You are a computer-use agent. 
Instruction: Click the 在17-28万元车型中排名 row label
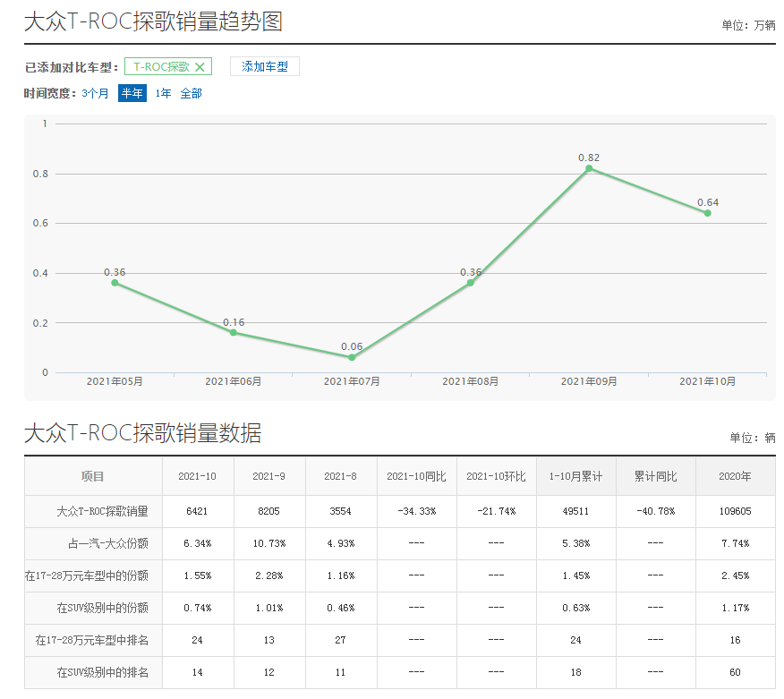click(x=92, y=641)
